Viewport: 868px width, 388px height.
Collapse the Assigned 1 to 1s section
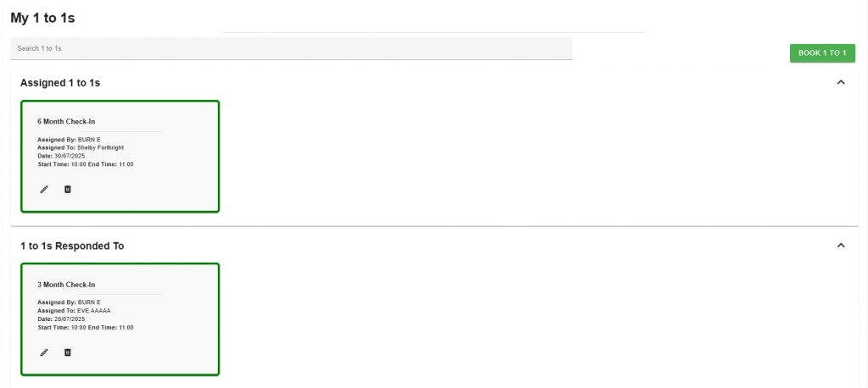pos(841,82)
